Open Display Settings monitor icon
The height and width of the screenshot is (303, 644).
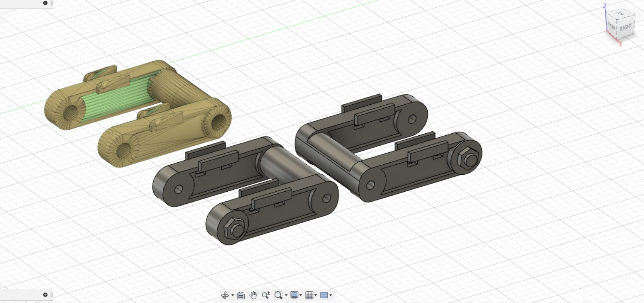[x=294, y=296]
